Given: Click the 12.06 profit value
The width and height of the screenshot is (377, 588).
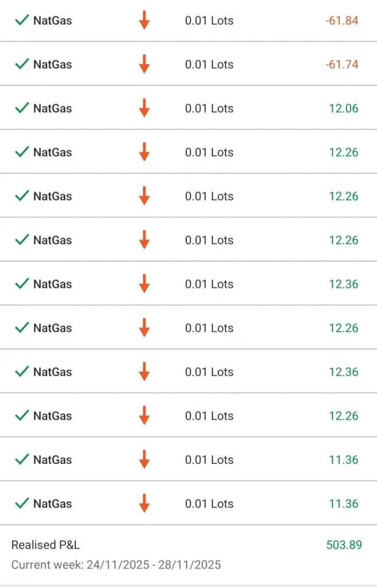Looking at the screenshot, I should click(344, 109).
